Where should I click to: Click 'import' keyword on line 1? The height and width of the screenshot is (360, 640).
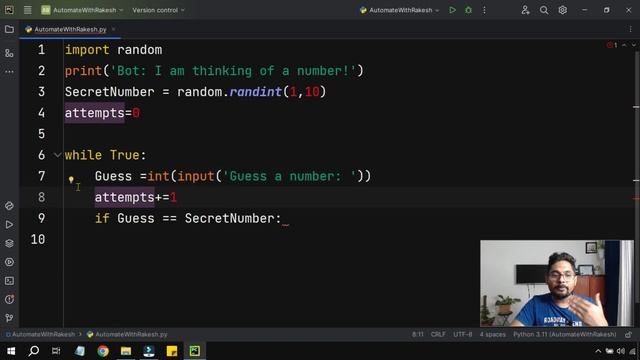[x=87, y=50]
